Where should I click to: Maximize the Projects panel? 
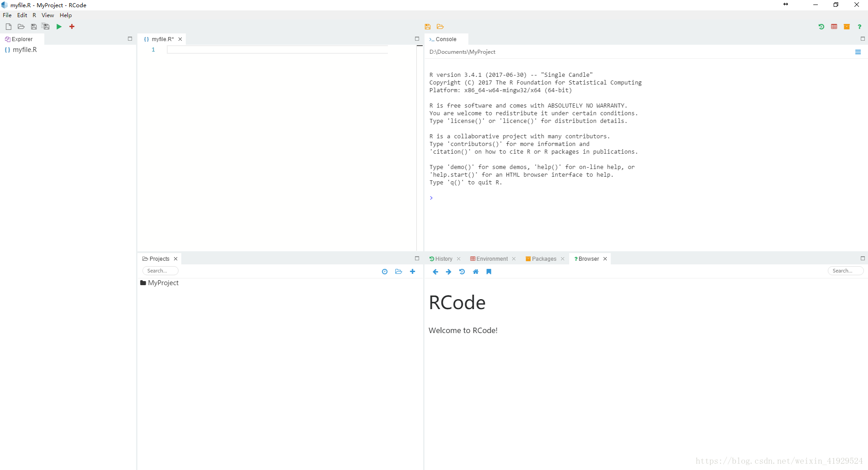pos(417,258)
